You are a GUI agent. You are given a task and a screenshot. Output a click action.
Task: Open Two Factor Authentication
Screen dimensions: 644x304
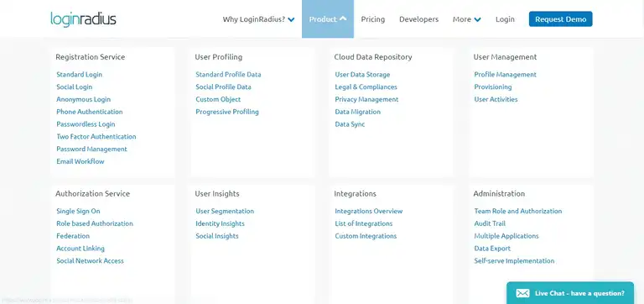click(96, 136)
